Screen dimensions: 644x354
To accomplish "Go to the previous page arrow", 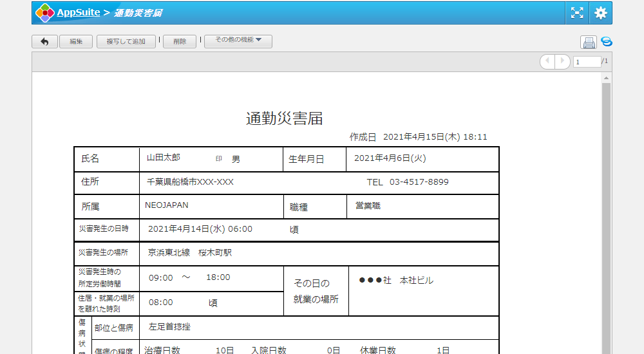I will click(x=547, y=61).
